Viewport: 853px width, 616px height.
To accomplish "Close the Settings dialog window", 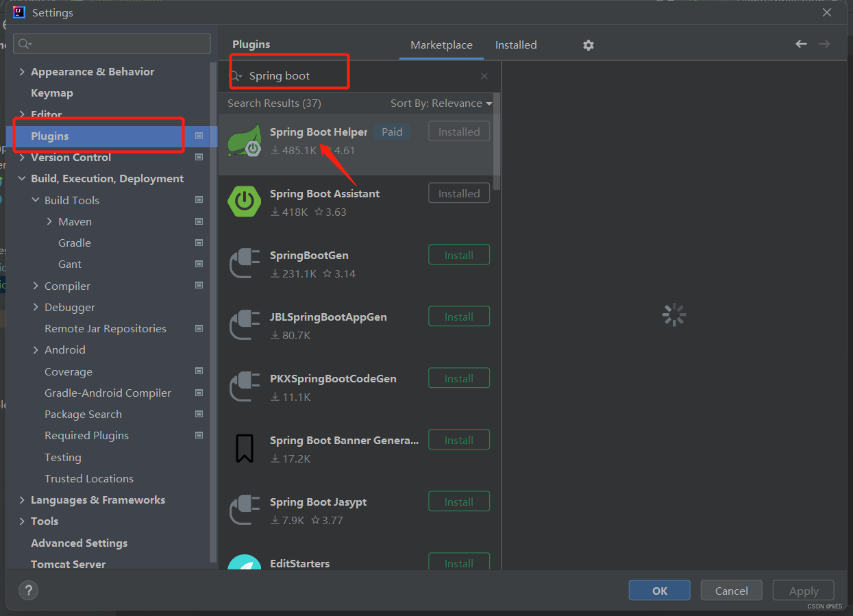I will [x=827, y=12].
